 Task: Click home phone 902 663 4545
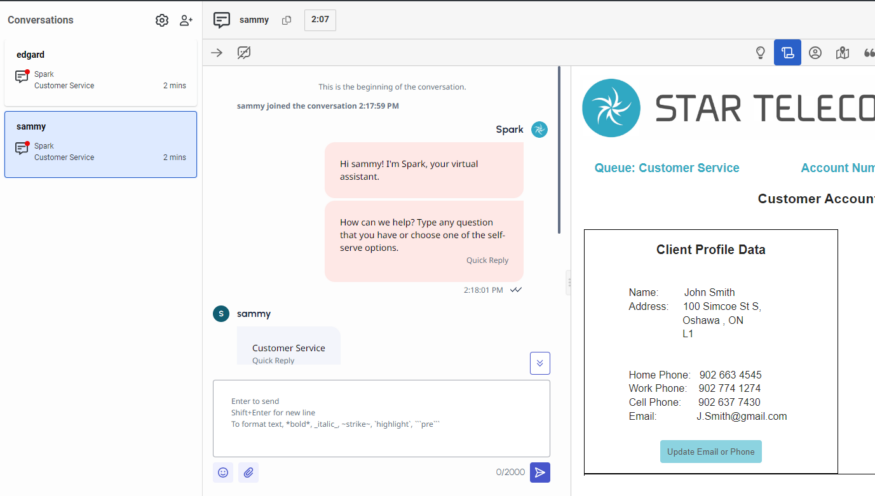(x=730, y=375)
